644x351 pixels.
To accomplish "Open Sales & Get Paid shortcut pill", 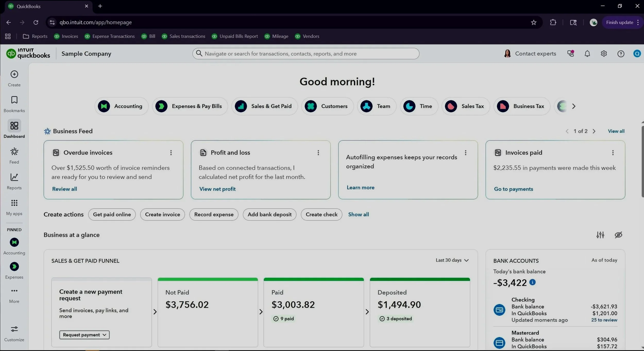I will pos(265,106).
